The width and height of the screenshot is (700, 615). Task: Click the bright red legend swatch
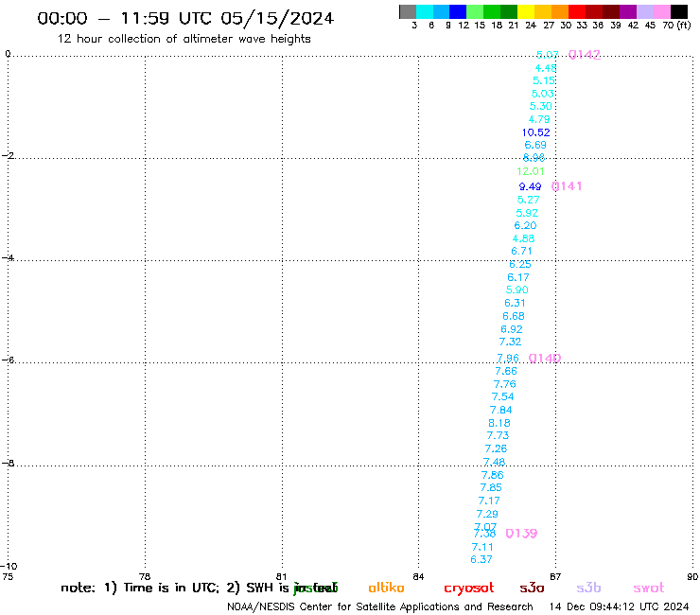(577, 11)
